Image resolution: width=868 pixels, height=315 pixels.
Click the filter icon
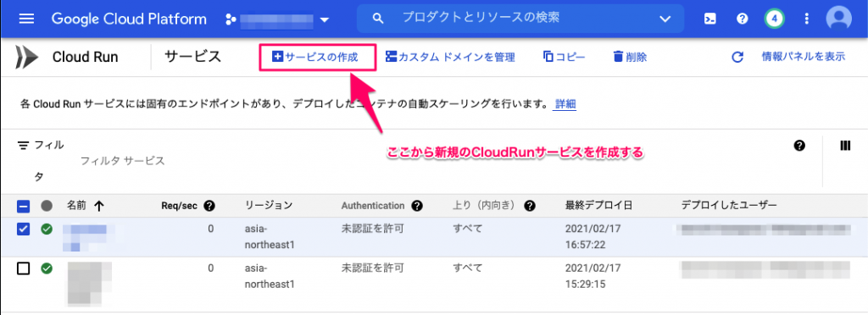(x=23, y=146)
